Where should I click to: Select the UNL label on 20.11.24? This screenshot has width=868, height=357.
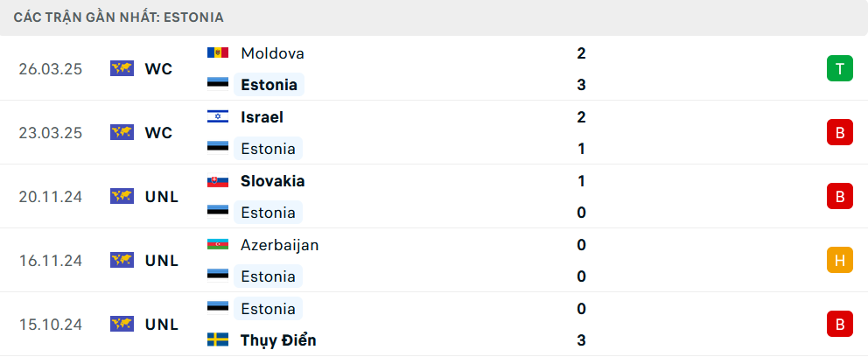click(162, 197)
